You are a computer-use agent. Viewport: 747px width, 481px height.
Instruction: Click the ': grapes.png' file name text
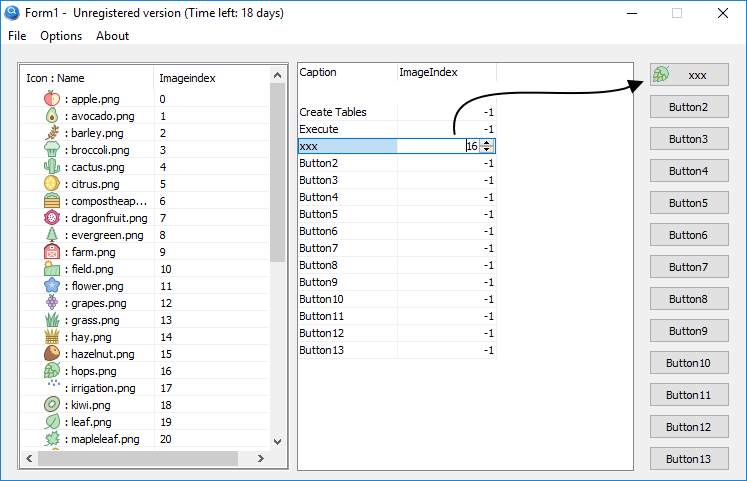[95, 303]
